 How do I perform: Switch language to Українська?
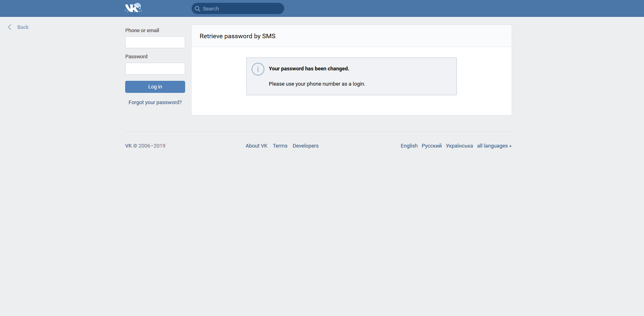tap(459, 146)
